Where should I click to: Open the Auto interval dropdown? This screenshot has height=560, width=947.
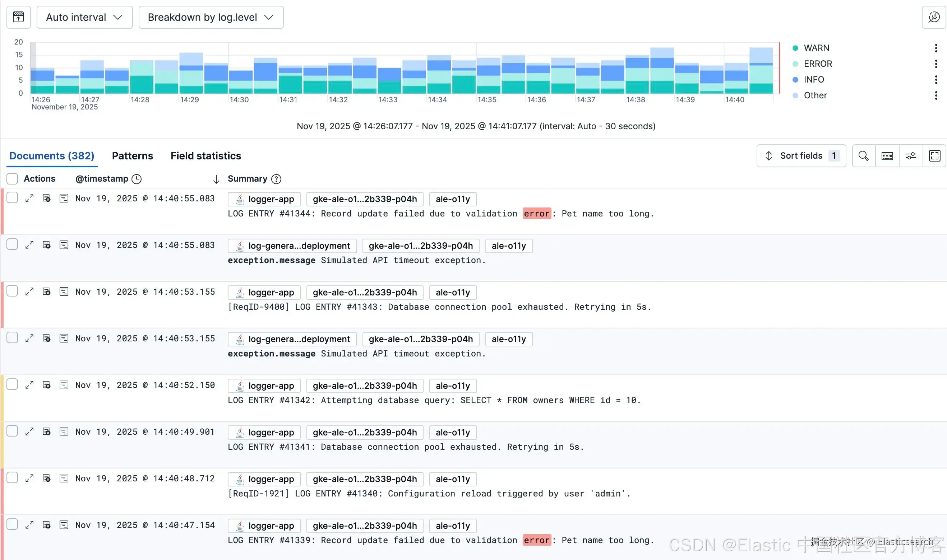(x=84, y=17)
